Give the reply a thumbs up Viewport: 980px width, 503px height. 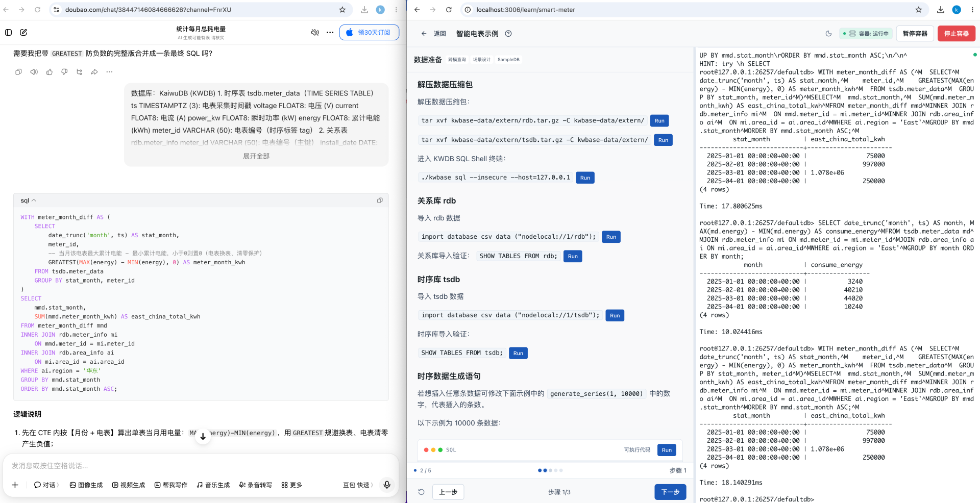point(50,72)
